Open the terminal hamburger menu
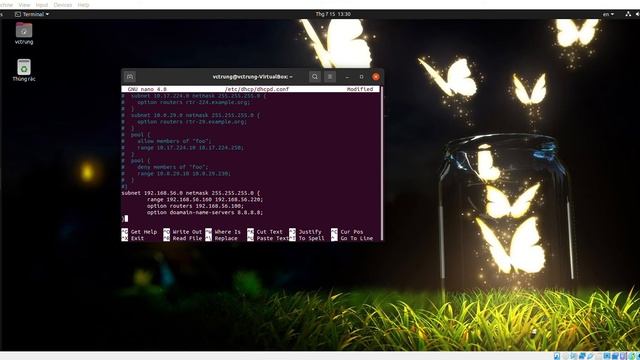Viewport: 640px width, 360px height. [330, 77]
